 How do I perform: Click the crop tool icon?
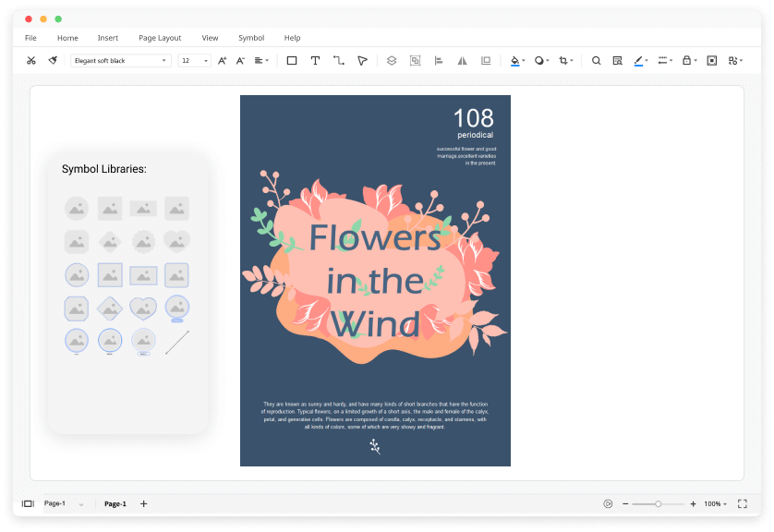[563, 61]
